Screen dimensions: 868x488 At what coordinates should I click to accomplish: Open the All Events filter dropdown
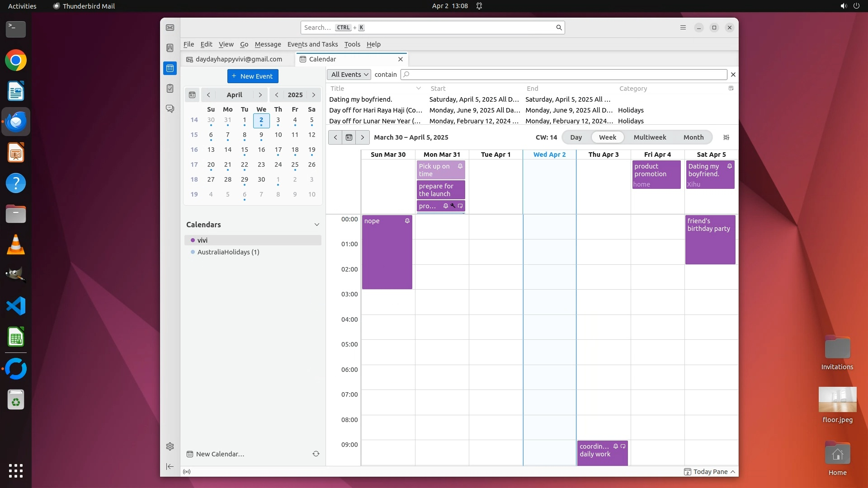(349, 75)
